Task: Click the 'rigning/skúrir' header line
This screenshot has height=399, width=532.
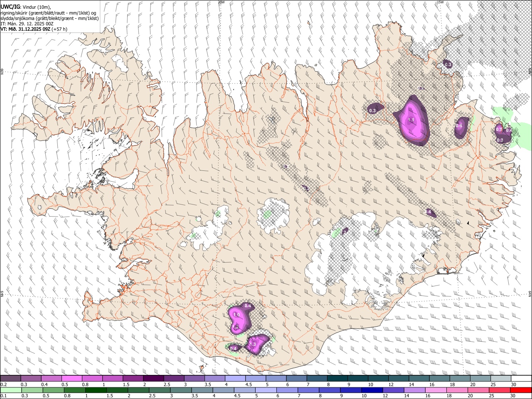Action: click(x=49, y=13)
